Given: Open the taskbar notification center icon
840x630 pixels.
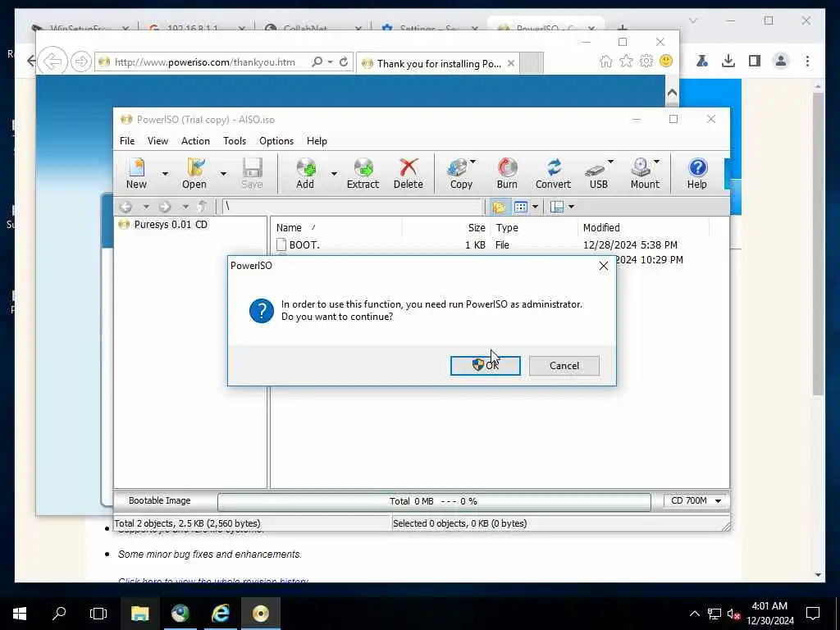Looking at the screenshot, I should click(813, 614).
